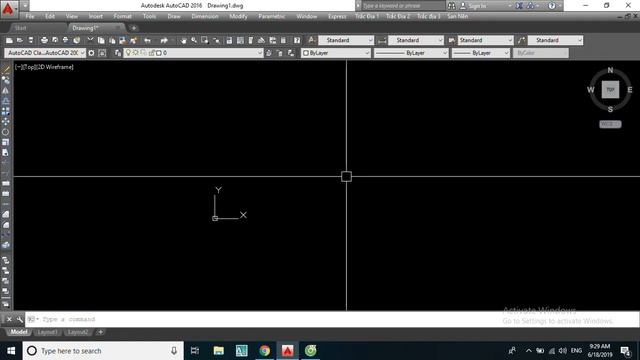The image size is (640, 360).
Task: Switch to the Layout1 tab
Action: (x=47, y=332)
